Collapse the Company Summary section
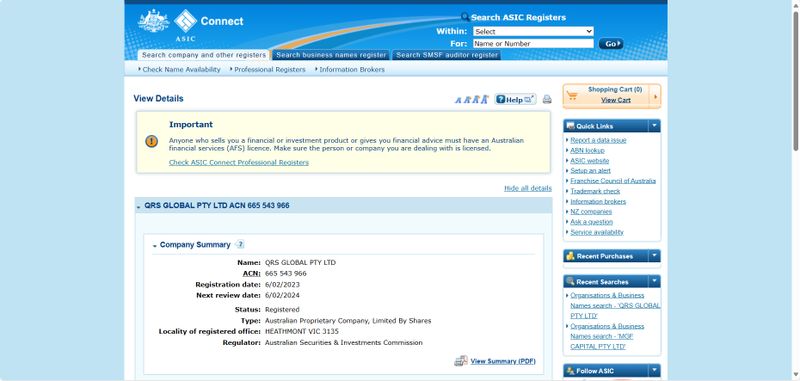 pyautogui.click(x=155, y=246)
